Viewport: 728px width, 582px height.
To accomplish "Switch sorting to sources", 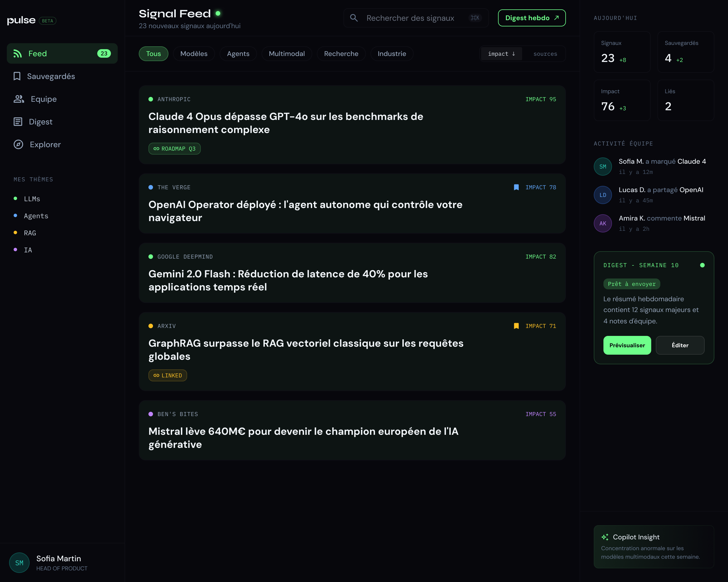I will point(545,54).
